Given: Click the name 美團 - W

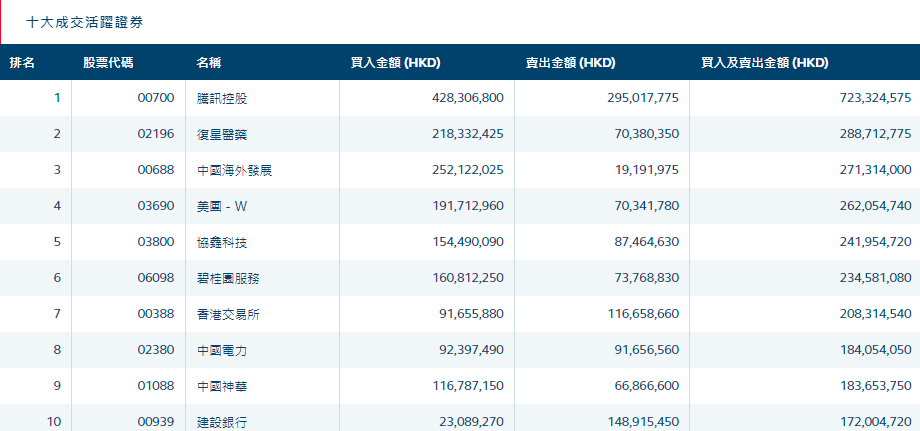Looking at the screenshot, I should (x=222, y=206).
